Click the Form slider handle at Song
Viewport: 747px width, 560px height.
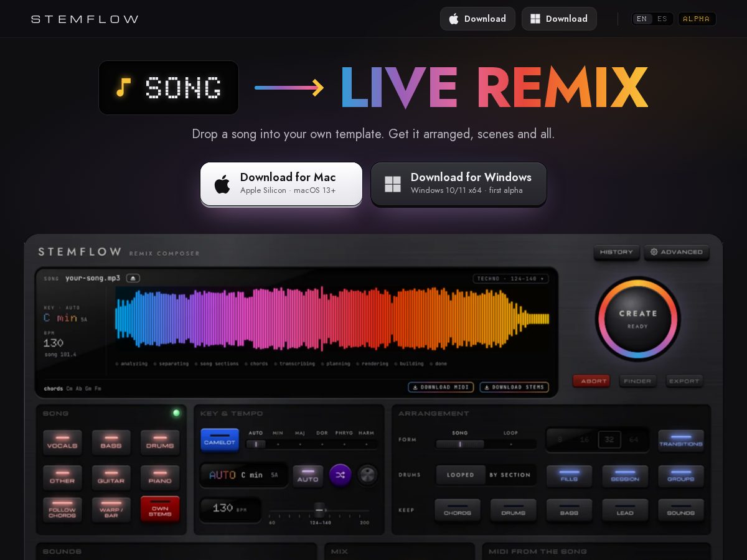click(460, 444)
